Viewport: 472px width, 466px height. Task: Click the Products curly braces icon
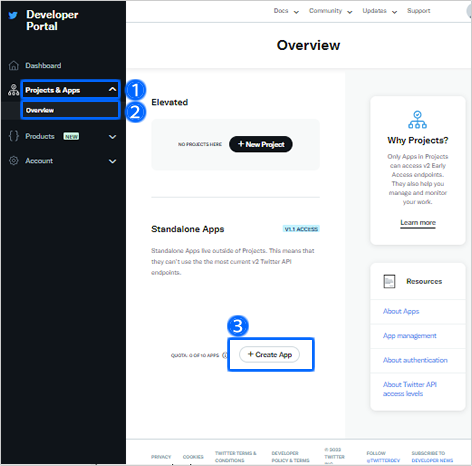click(14, 136)
